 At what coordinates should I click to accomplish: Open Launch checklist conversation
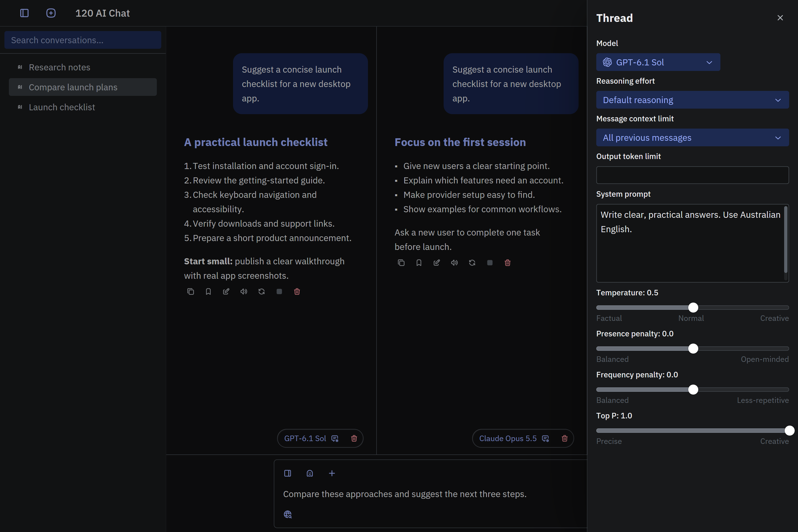tap(83, 107)
